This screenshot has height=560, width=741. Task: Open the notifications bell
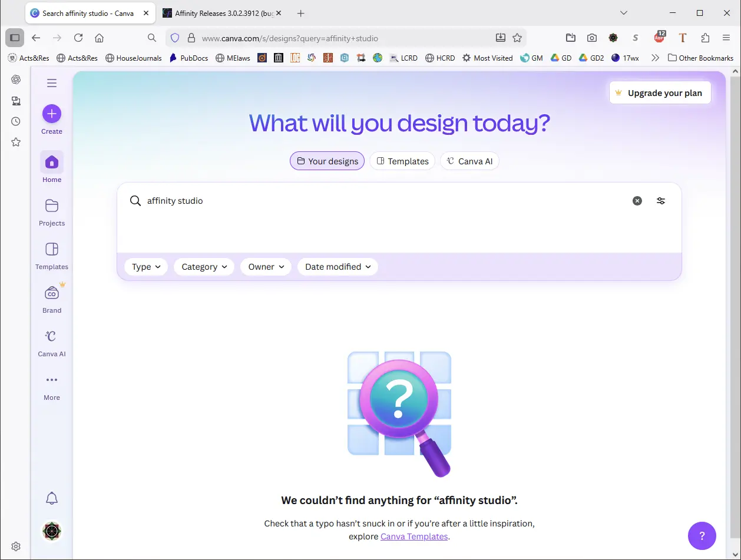pyautogui.click(x=52, y=498)
